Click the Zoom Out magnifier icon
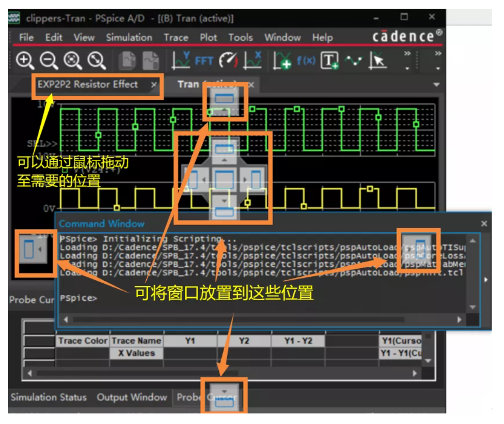The image size is (504, 424). tap(49, 61)
